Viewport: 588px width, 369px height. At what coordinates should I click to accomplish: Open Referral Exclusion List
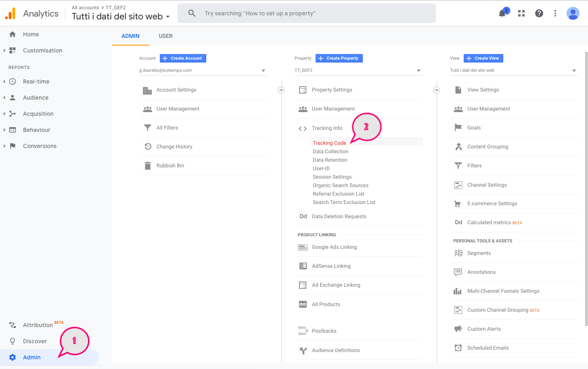339,194
